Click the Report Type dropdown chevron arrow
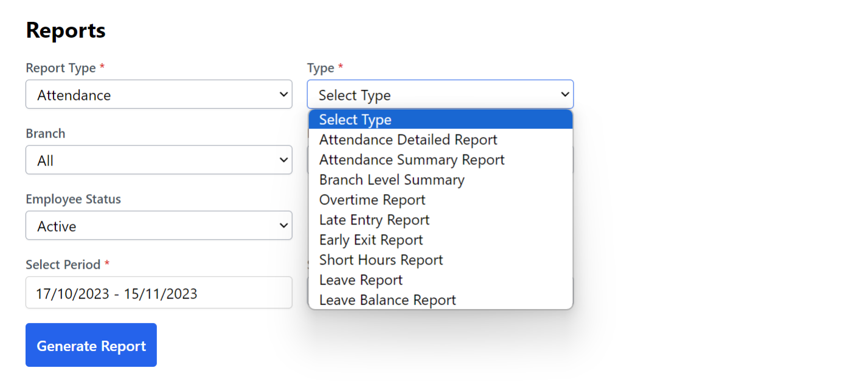868x382 pixels. click(283, 94)
